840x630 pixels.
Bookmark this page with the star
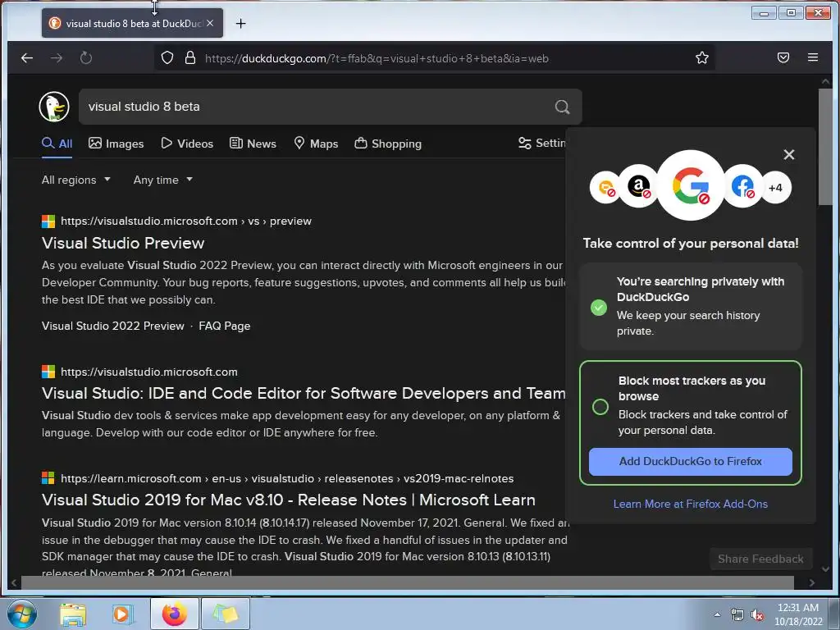click(x=702, y=58)
